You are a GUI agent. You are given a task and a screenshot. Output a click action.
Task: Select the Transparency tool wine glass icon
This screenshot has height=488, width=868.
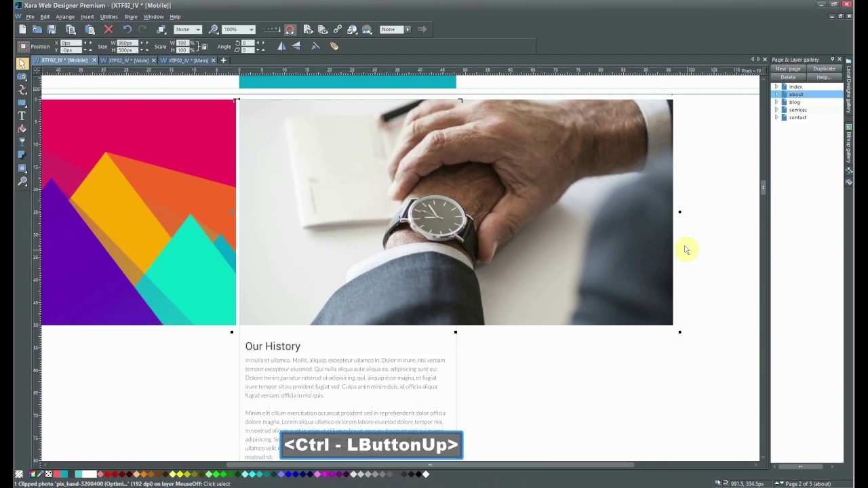22,142
